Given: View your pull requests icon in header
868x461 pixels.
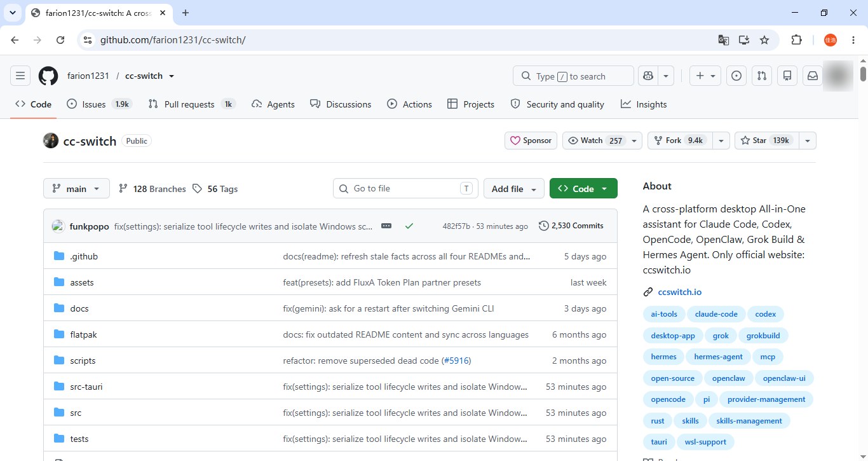Looking at the screenshot, I should (762, 76).
